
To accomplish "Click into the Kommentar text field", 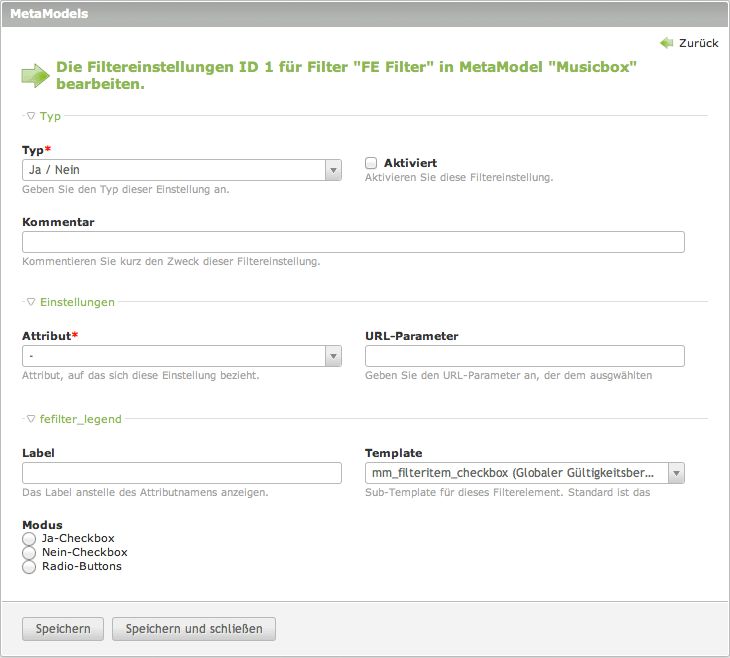I will click(x=353, y=242).
